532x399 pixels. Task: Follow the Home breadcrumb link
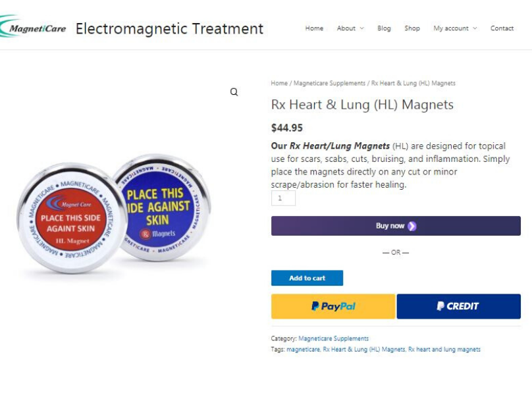(279, 83)
